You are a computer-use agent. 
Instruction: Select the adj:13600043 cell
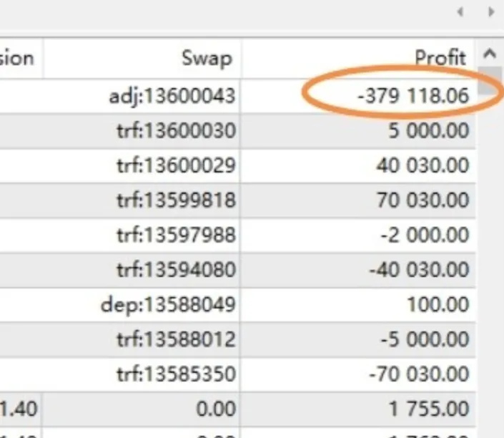pyautogui.click(x=172, y=96)
